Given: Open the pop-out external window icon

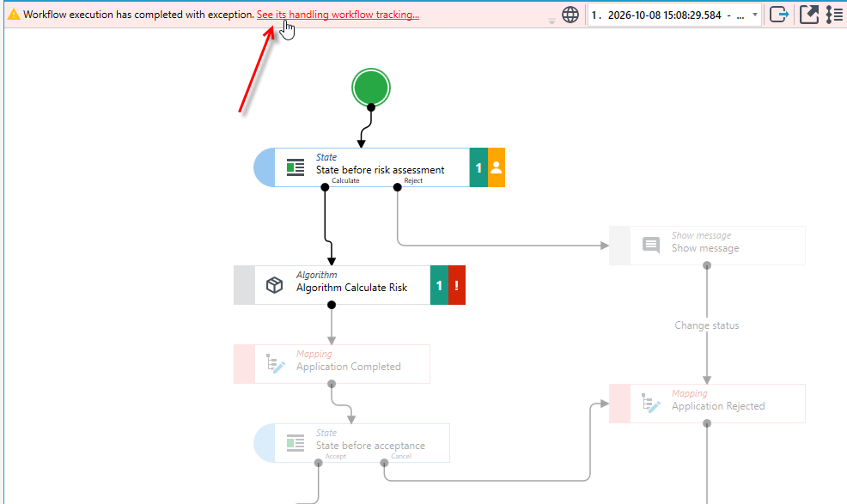Looking at the screenshot, I should (x=808, y=15).
